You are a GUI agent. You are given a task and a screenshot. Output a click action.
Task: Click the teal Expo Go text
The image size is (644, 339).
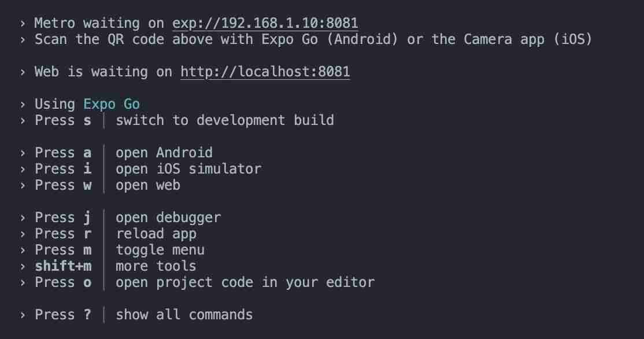(x=112, y=104)
